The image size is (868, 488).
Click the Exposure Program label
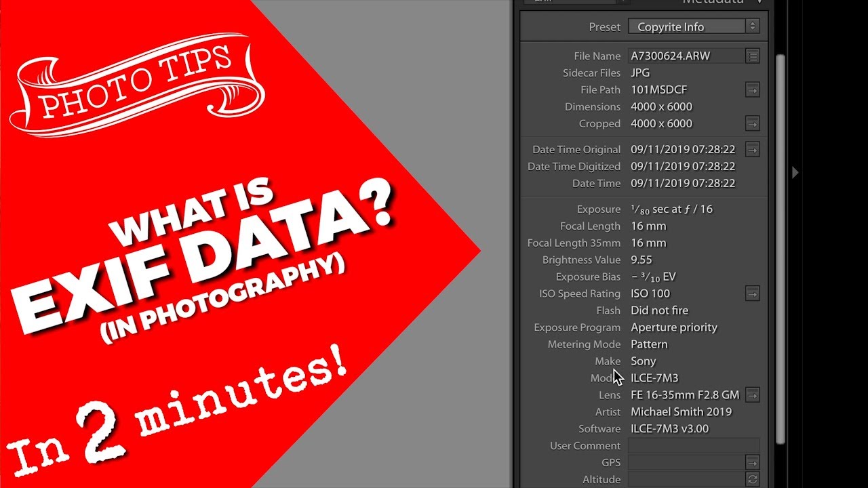[577, 327]
